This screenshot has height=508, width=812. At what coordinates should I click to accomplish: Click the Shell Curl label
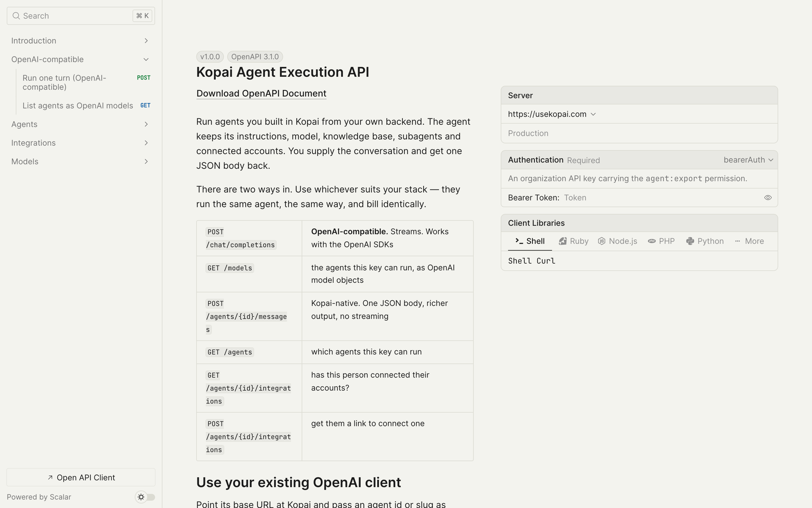point(531,261)
